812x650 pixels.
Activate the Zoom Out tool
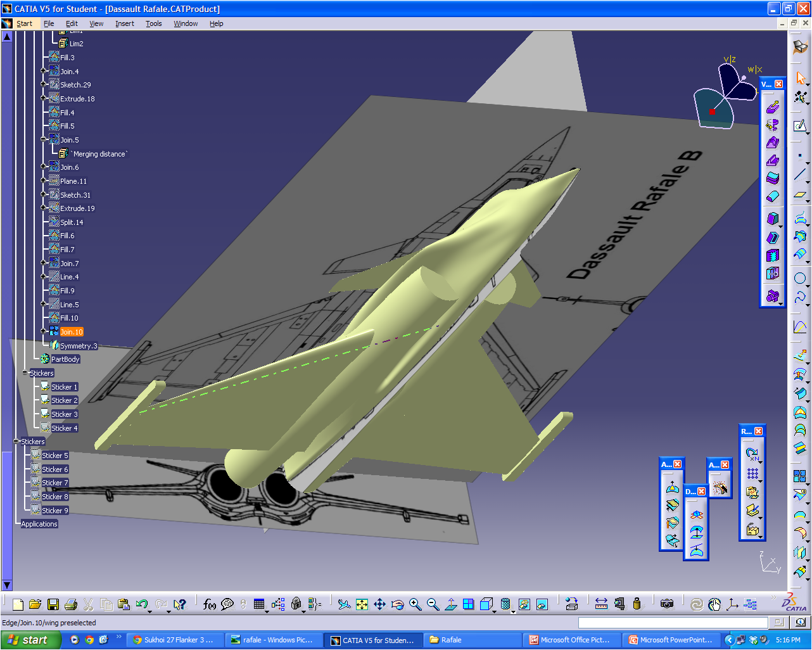point(432,604)
